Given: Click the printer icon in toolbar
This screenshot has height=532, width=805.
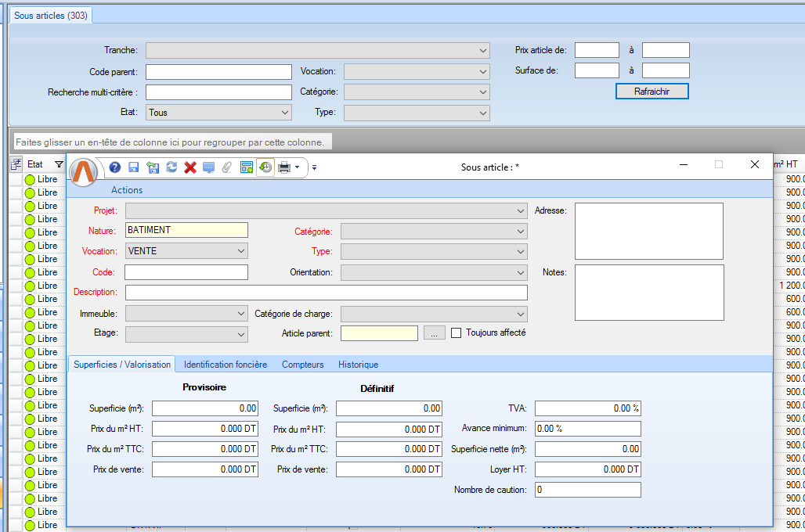Looking at the screenshot, I should click(284, 167).
